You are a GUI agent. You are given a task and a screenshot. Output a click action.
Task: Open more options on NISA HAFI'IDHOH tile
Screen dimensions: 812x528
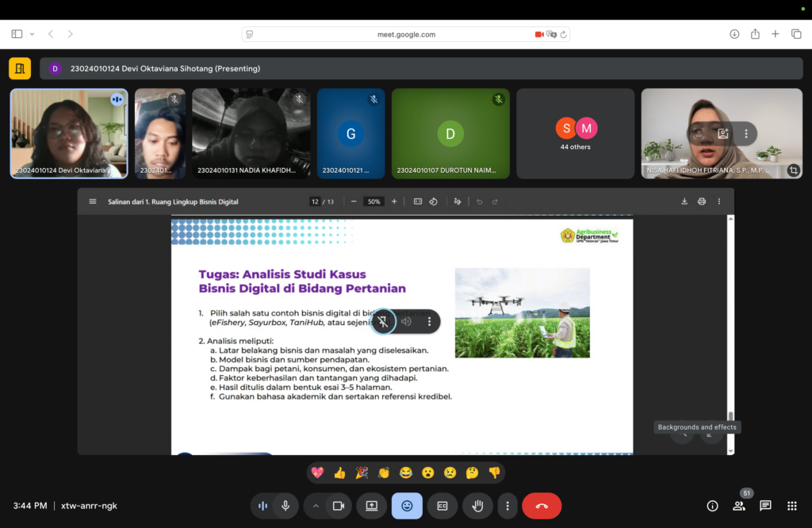coord(746,133)
